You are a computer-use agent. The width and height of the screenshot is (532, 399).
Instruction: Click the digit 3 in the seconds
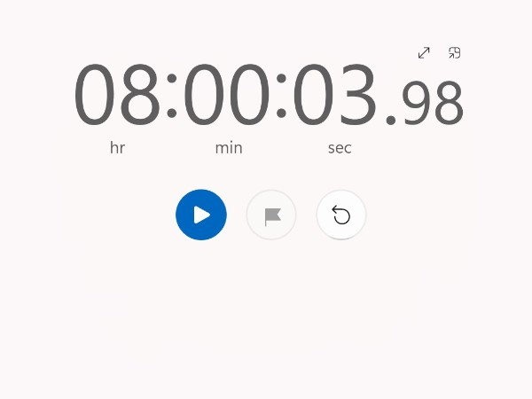point(357,94)
